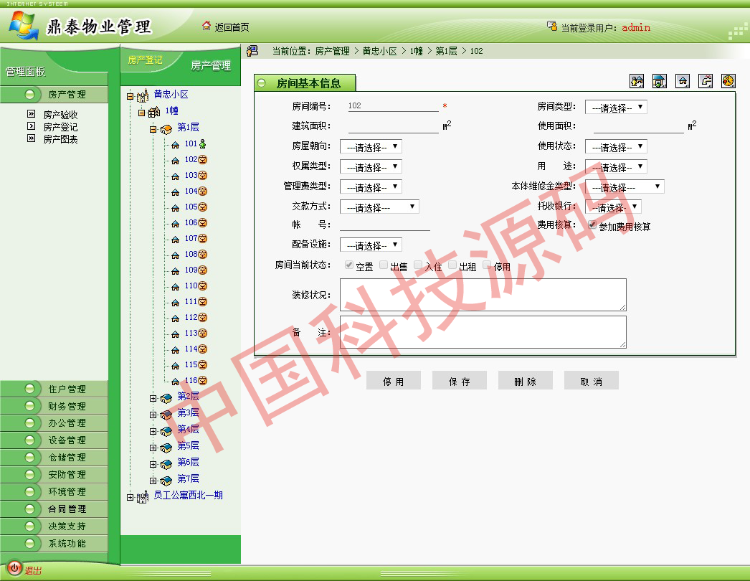Click the 装修状况 text area
This screenshot has height=581, width=750.
[483, 295]
